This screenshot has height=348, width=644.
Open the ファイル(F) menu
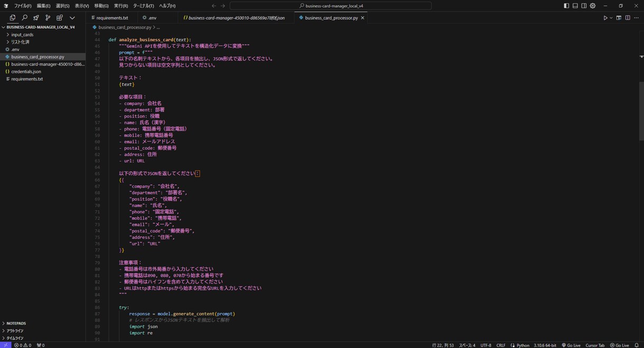pos(23,6)
